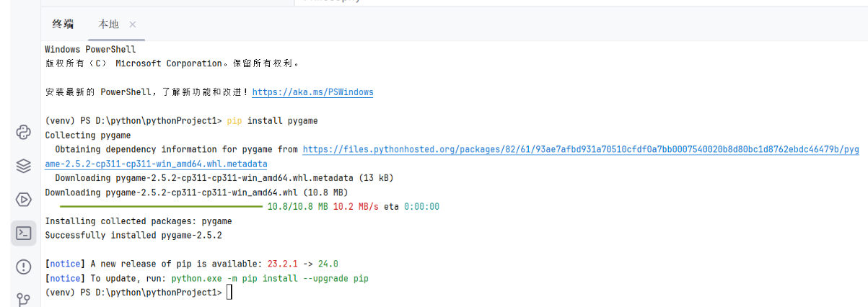Screen dimensions: 868x307
Task: Click the 'pip install pygame' command text
Action: 272,121
